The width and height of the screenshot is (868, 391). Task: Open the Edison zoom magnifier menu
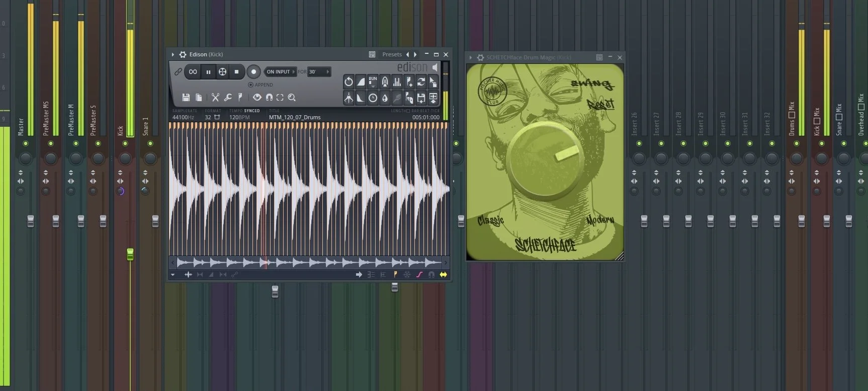pos(292,97)
